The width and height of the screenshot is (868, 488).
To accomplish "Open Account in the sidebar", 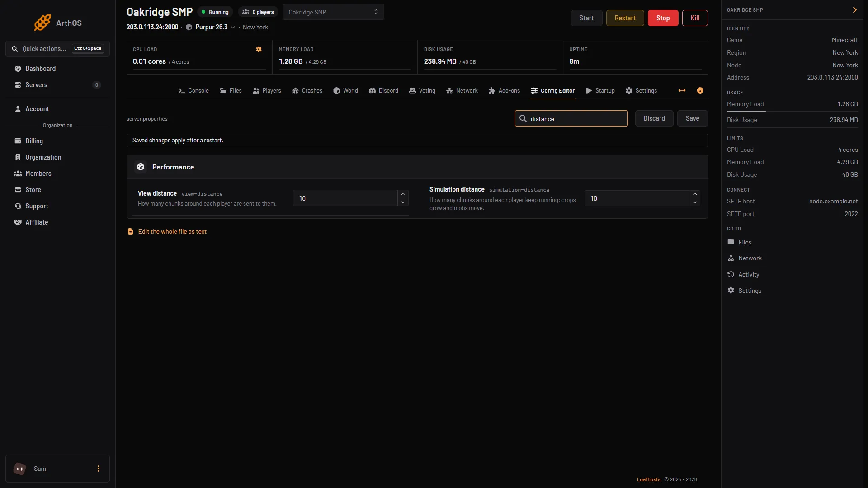I will point(57,109).
